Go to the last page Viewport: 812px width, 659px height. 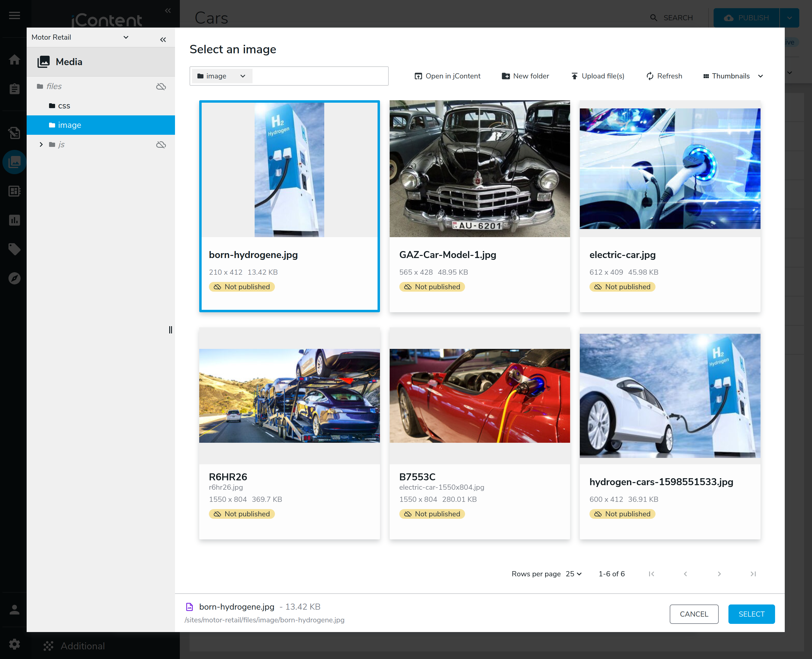(x=753, y=574)
